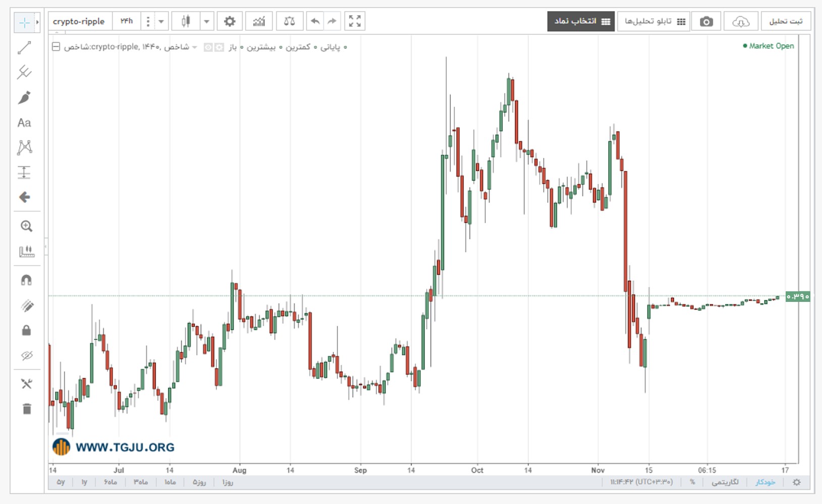Expand the شاخص legend dropdown arrow
Viewport: 822px width, 504px height.
tap(195, 47)
